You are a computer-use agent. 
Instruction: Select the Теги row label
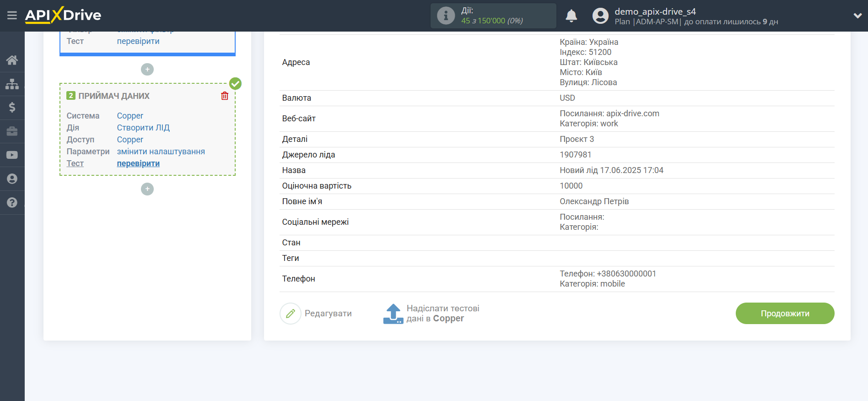[291, 258]
